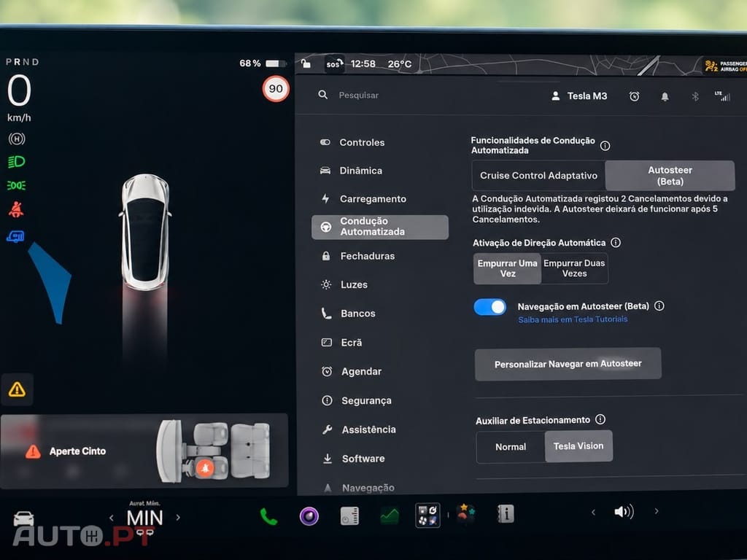The image size is (747, 560).
Task: Open the Tesla M3 driver profile
Action: [579, 96]
